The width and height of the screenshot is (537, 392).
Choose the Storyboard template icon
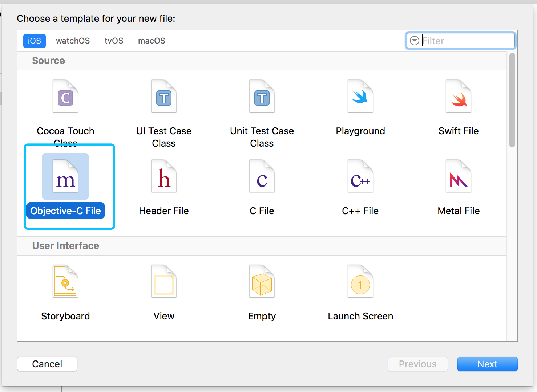[x=65, y=281]
